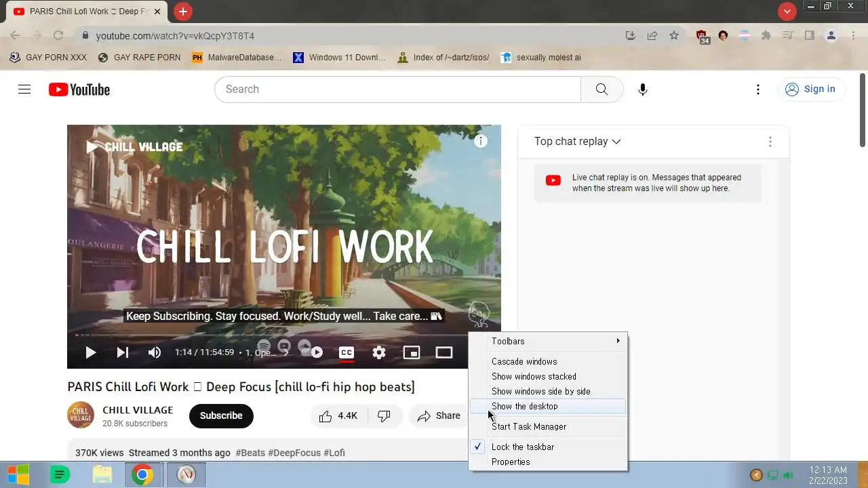Open the #DeepFocus hashtag link
Image resolution: width=868 pixels, height=488 pixels.
pos(294,453)
